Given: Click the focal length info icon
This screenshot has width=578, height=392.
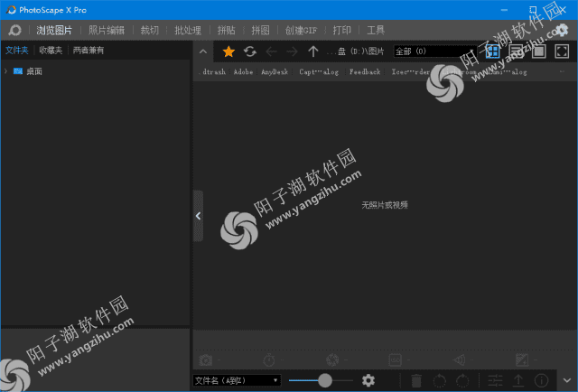Looking at the screenshot, I should [460, 359].
